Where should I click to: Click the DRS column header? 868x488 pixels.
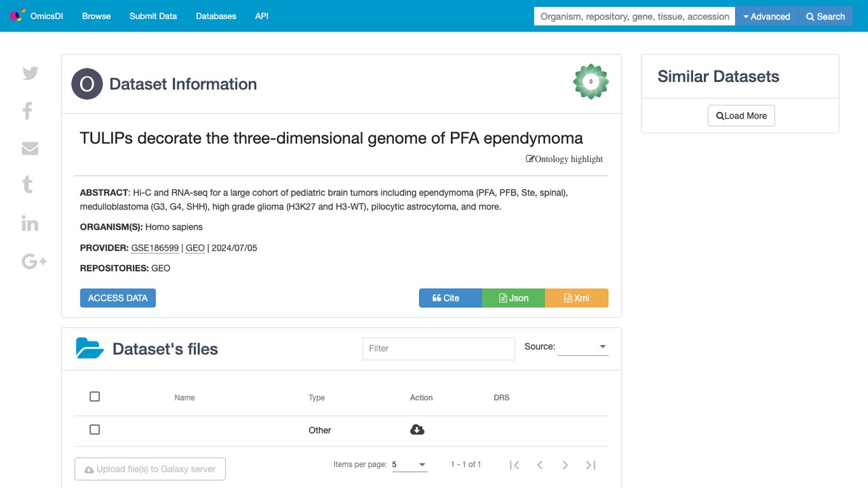502,398
